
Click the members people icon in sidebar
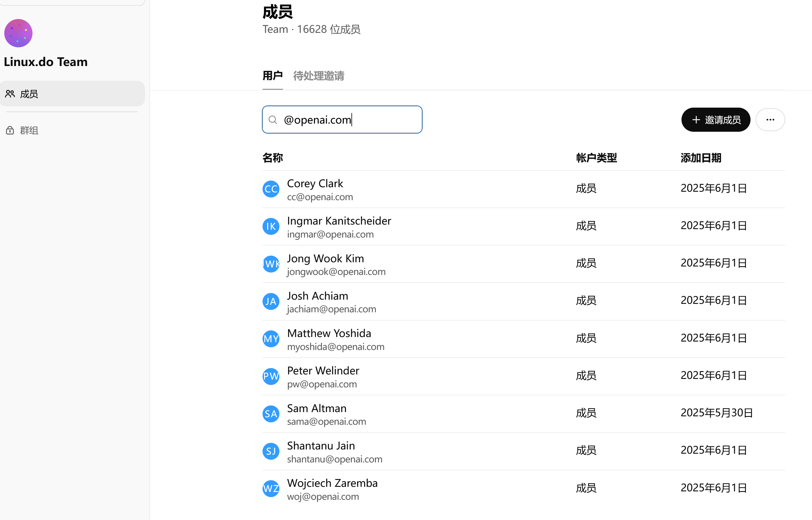[x=10, y=94]
